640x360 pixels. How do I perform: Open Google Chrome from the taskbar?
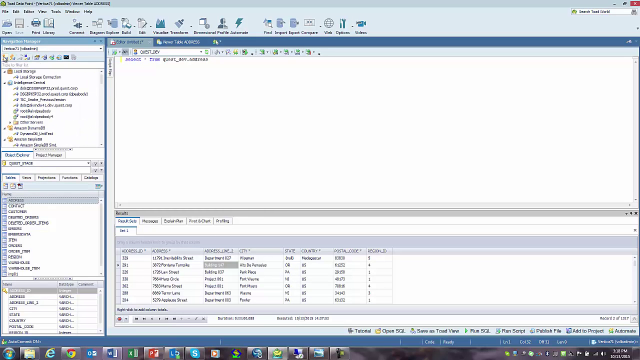[71, 353]
